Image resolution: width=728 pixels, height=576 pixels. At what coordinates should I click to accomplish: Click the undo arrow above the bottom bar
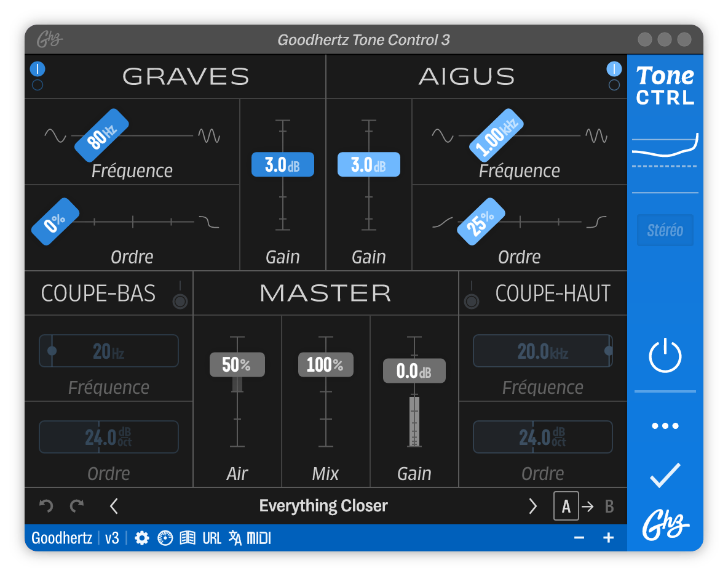click(x=45, y=505)
